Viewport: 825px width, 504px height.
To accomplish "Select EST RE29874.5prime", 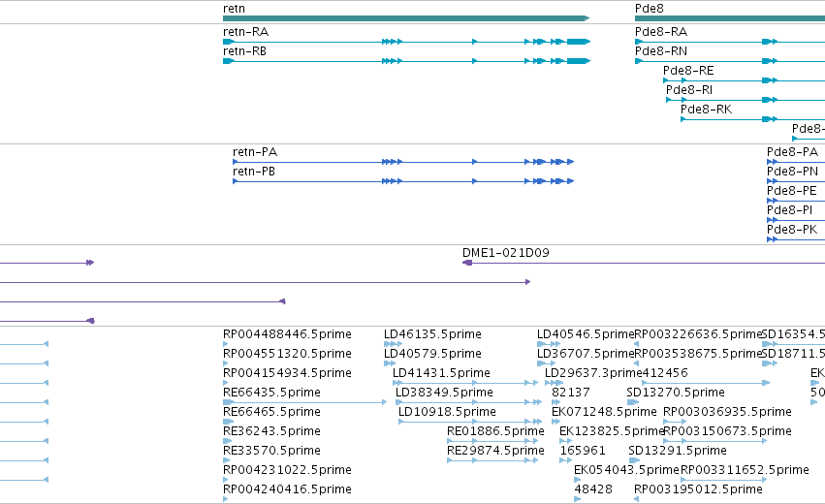I will (x=495, y=451).
